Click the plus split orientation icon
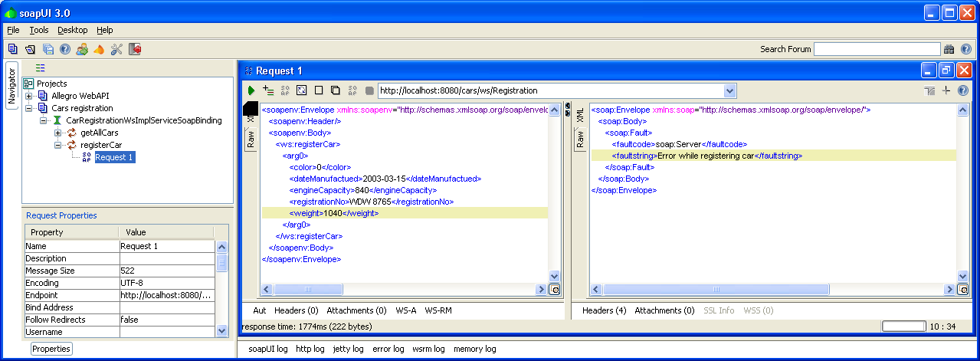 (x=946, y=90)
